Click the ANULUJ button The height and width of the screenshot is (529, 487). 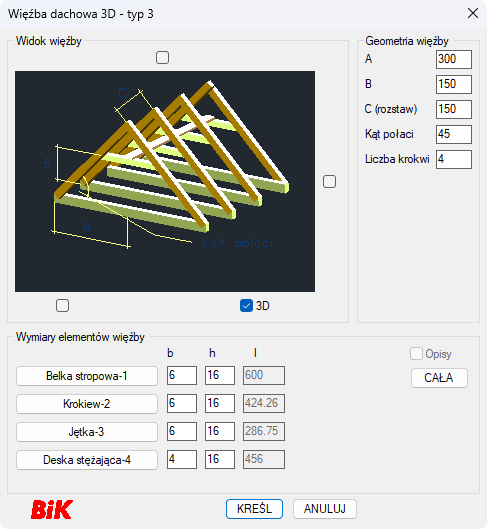point(325,509)
